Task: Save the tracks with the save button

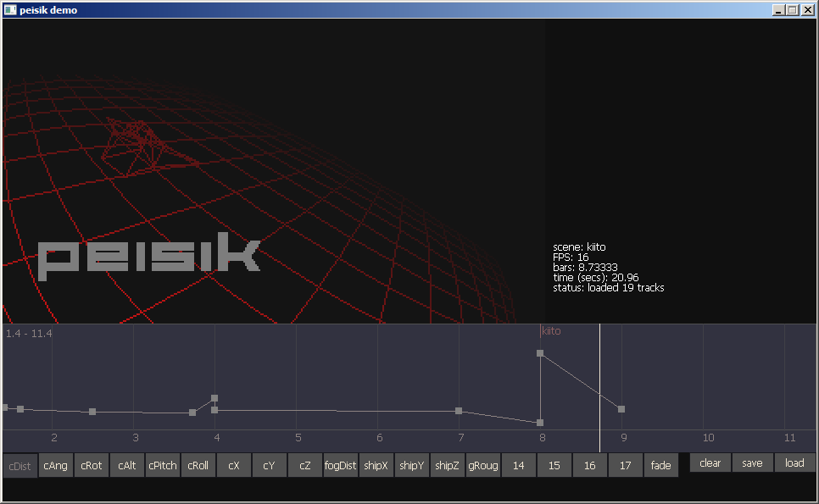Action: [x=753, y=462]
